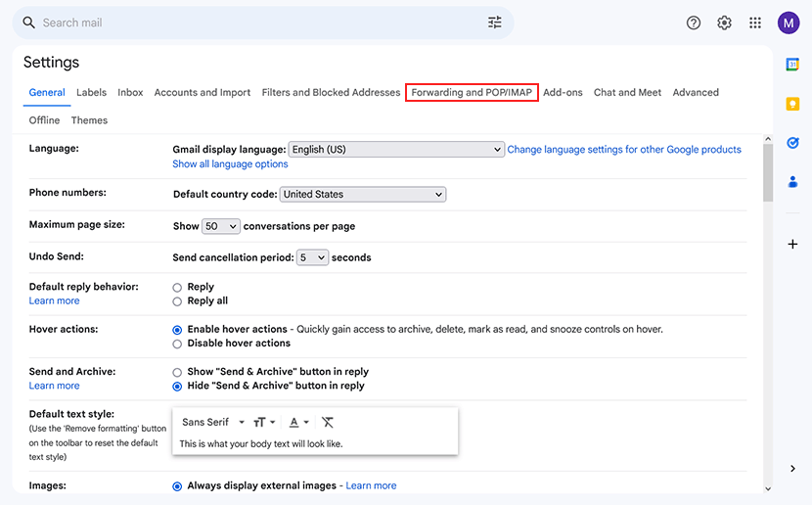Open Sans Serif font dropdown
812x505 pixels.
(x=213, y=422)
